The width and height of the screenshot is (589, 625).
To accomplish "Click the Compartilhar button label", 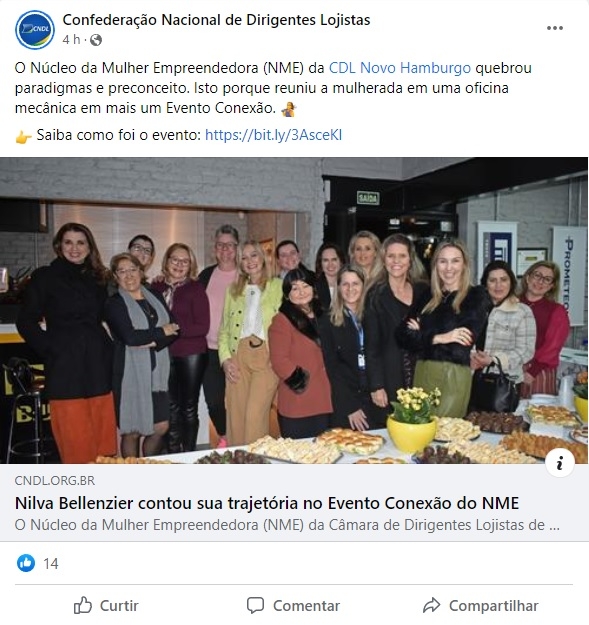I will tap(493, 606).
